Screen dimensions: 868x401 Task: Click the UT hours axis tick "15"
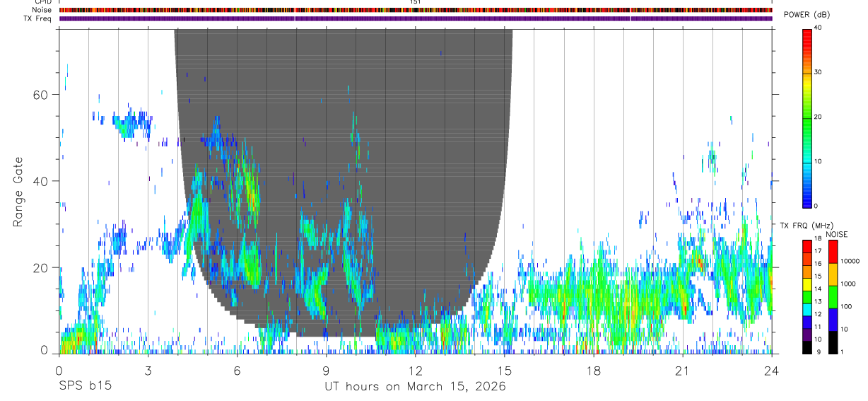[x=504, y=370]
